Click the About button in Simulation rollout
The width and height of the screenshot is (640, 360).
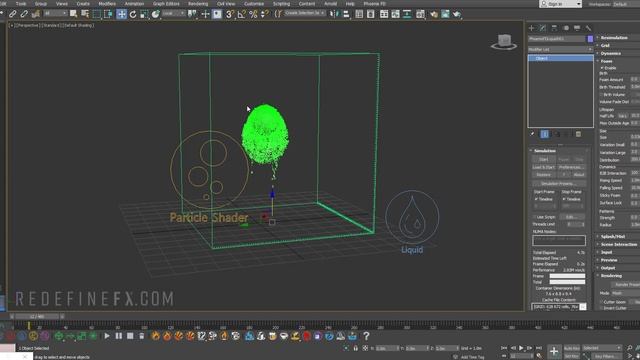tap(579, 175)
